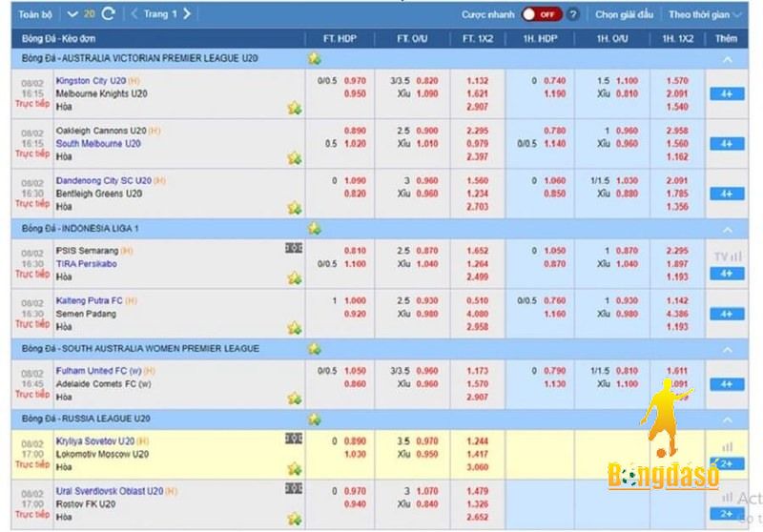Screen dimensions: 763x532
Task: Open scoreboard icon for Krylya Sovetov U20 match
Action: click(294, 440)
